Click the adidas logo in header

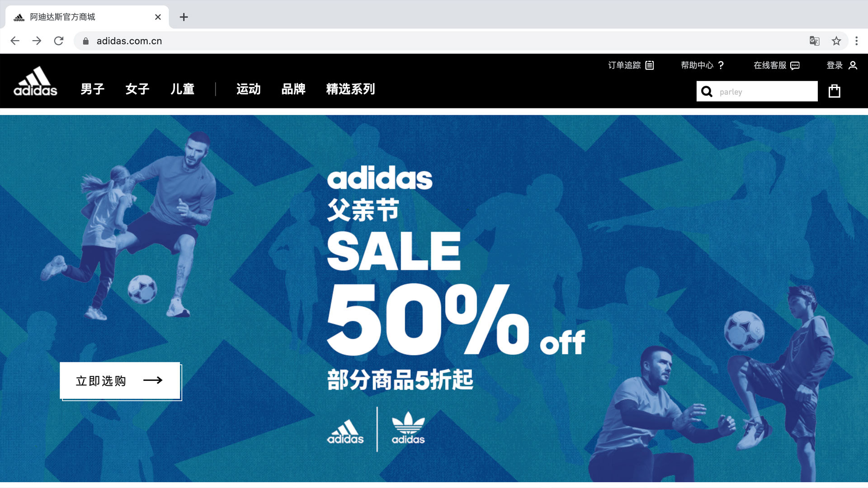(35, 81)
